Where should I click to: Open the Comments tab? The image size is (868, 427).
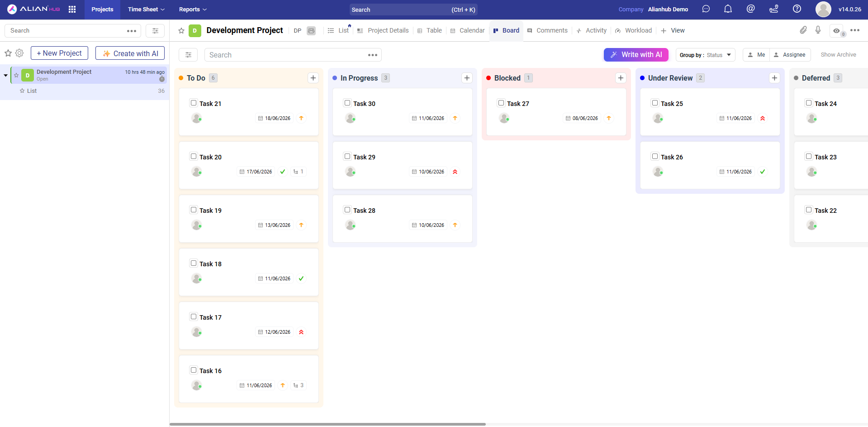coord(547,30)
